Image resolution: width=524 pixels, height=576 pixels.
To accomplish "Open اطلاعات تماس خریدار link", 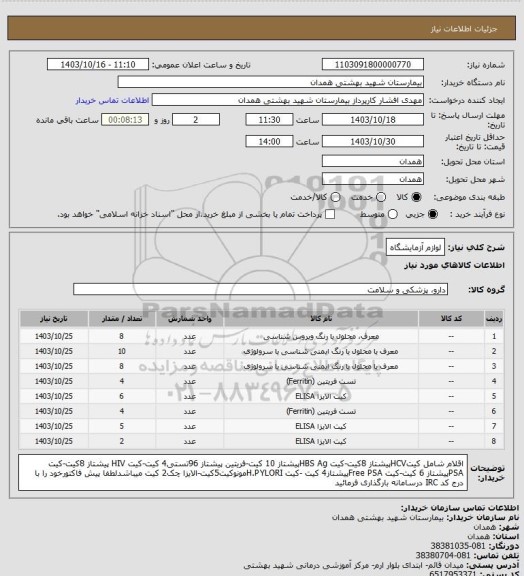I will pyautogui.click(x=112, y=100).
